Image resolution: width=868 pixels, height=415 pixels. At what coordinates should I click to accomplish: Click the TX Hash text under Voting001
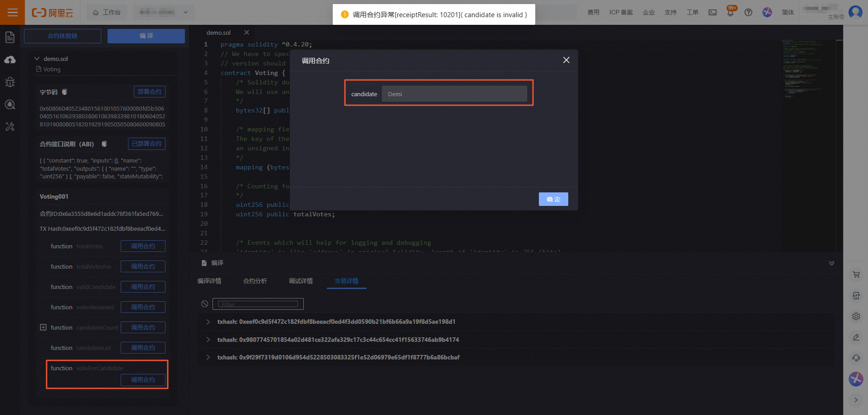point(102,228)
